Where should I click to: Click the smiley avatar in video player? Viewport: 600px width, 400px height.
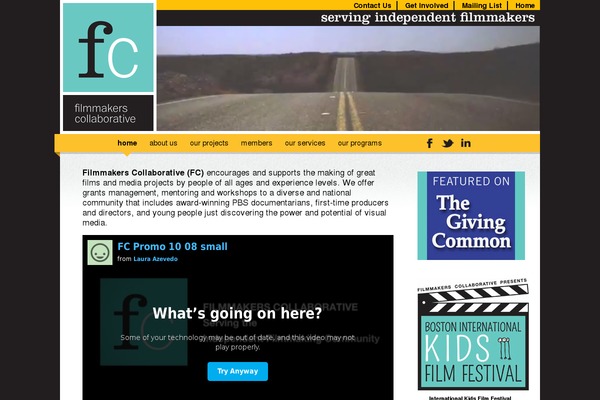point(99,252)
